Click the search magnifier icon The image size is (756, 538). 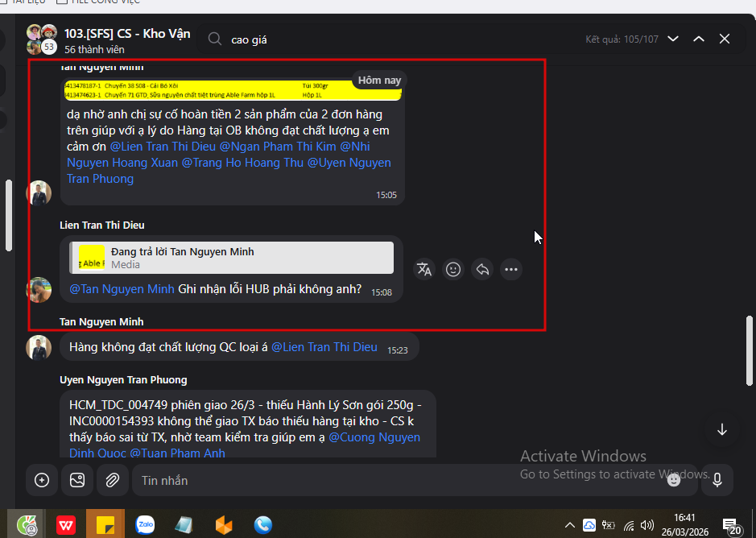click(x=214, y=39)
